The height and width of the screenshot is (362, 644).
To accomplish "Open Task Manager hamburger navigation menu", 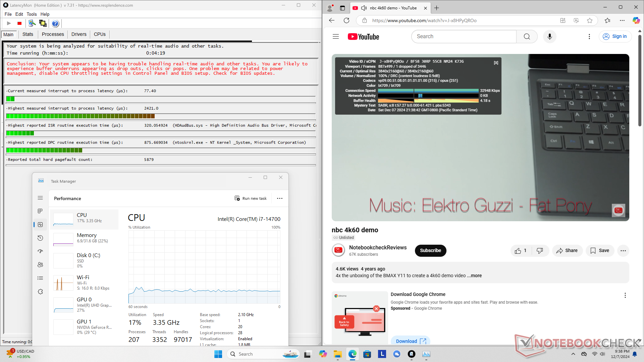I will [40, 198].
